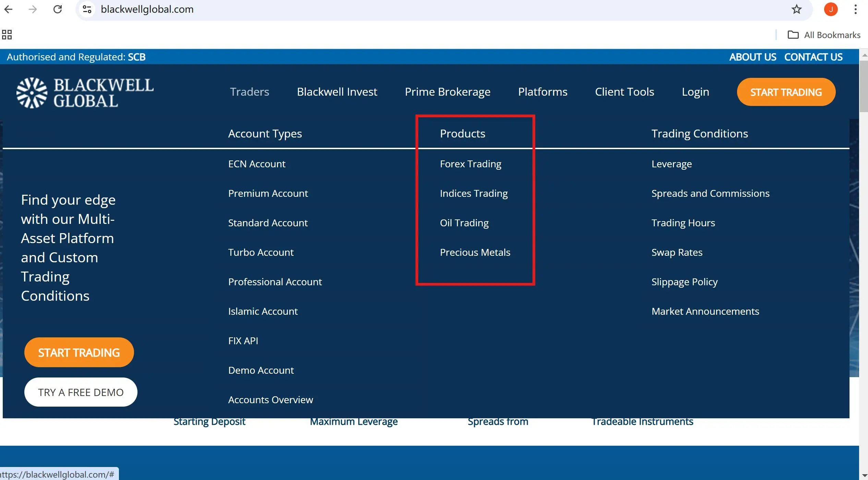Viewport: 868px width, 480px height.
Task: Open the Traders menu
Action: coord(250,92)
